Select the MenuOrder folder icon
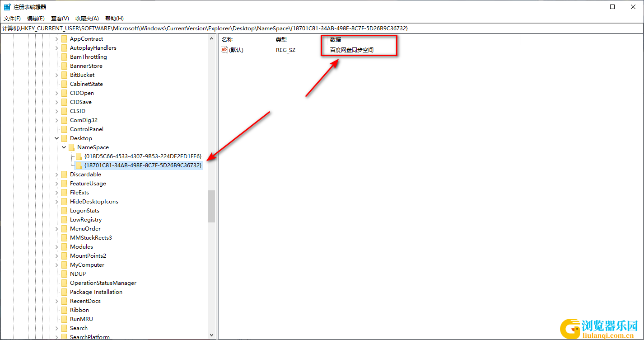 pyautogui.click(x=64, y=229)
